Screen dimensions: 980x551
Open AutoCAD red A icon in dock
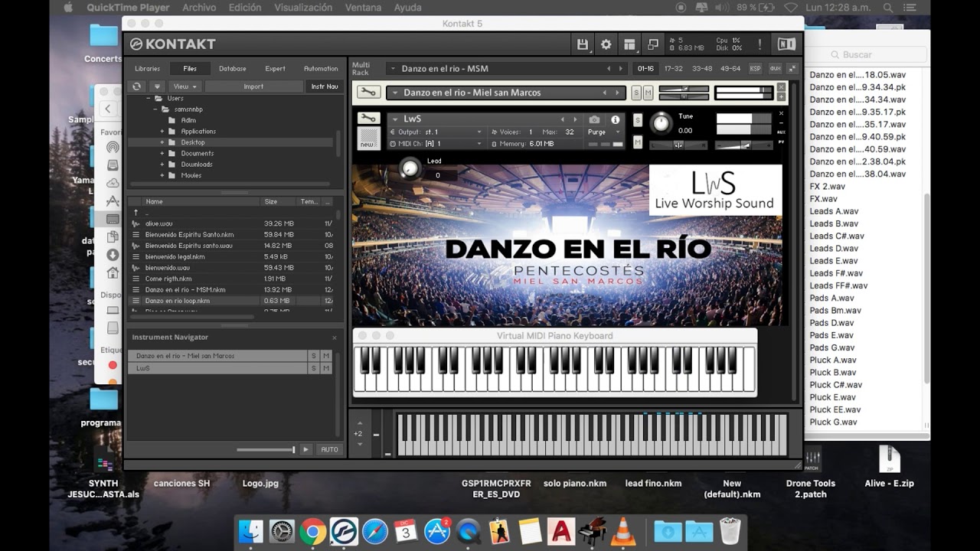[x=560, y=531]
